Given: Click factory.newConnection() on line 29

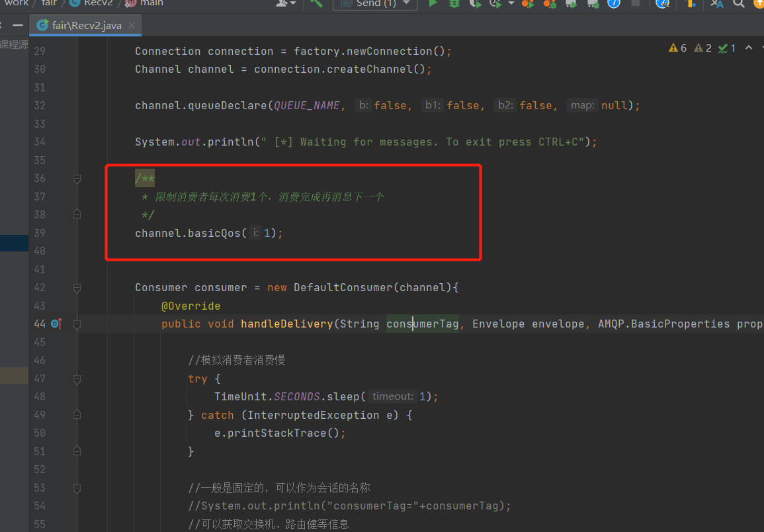Looking at the screenshot, I should coord(369,51).
